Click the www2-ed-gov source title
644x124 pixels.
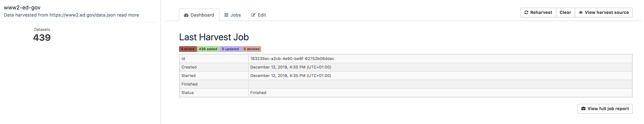click(22, 7)
